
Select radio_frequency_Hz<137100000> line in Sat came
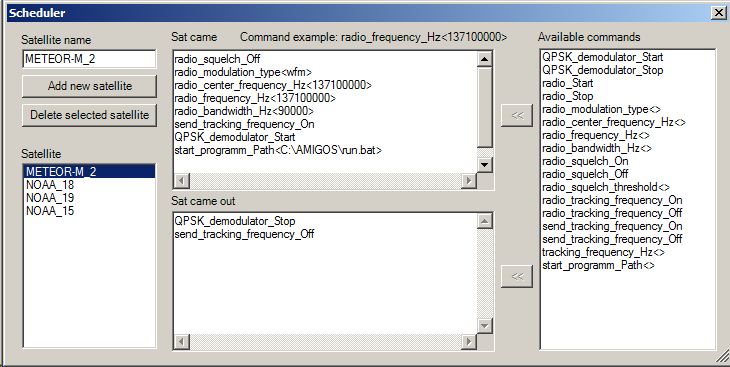click(x=255, y=98)
